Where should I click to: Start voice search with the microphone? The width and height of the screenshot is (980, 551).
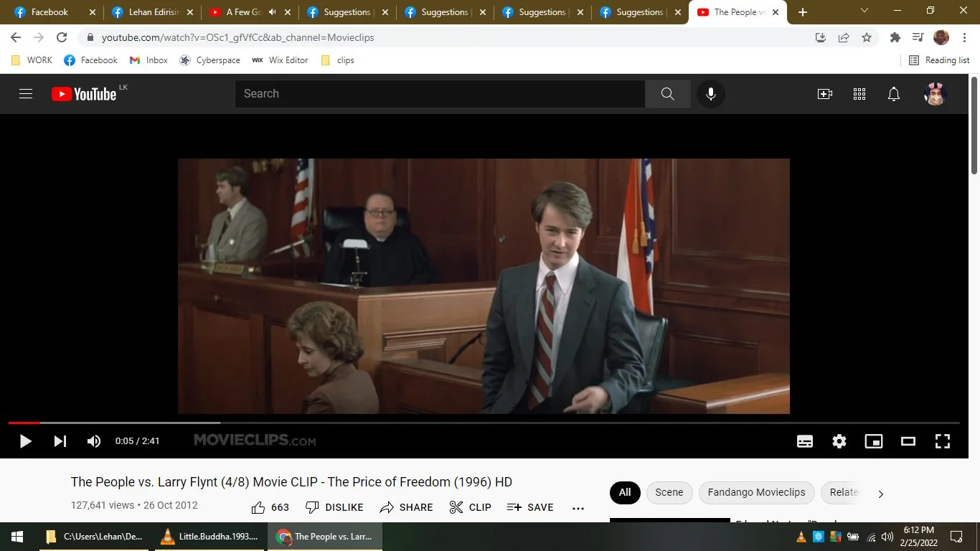[x=711, y=94]
